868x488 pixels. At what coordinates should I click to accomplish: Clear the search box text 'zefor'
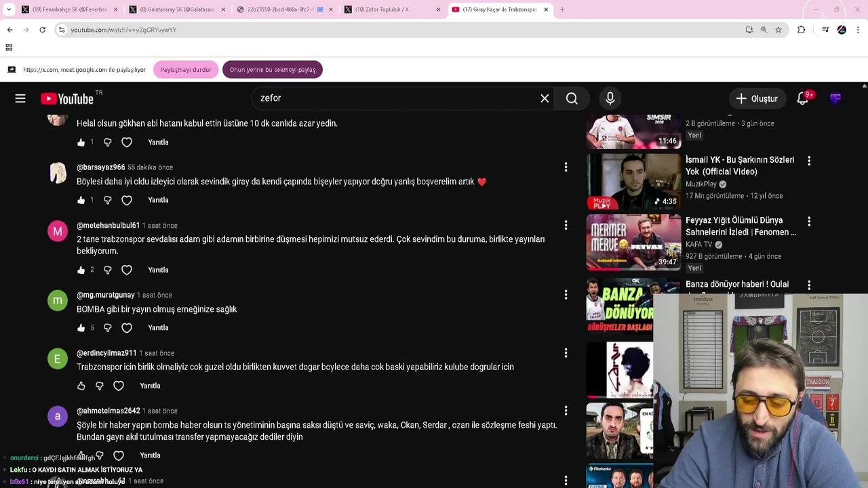click(x=545, y=98)
